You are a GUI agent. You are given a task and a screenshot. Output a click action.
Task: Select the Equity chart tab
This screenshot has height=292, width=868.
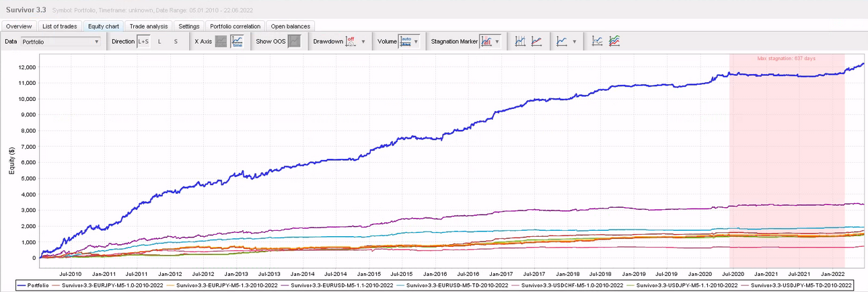pos(104,26)
